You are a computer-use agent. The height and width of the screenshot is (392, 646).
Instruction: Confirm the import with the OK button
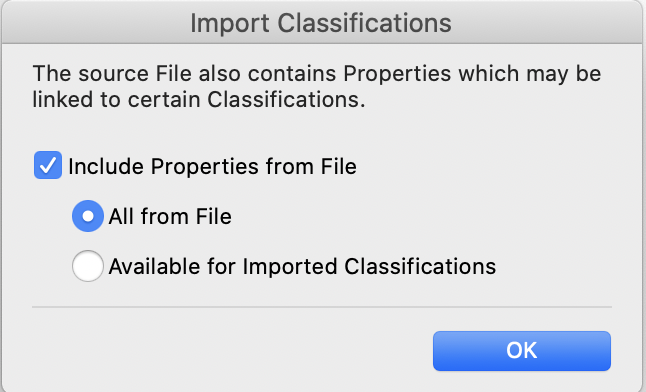(522, 351)
